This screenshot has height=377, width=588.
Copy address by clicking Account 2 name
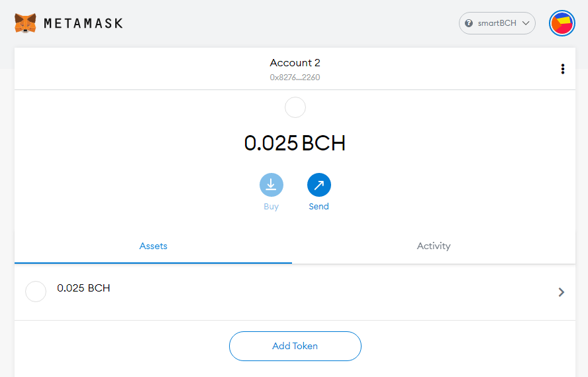pos(295,63)
